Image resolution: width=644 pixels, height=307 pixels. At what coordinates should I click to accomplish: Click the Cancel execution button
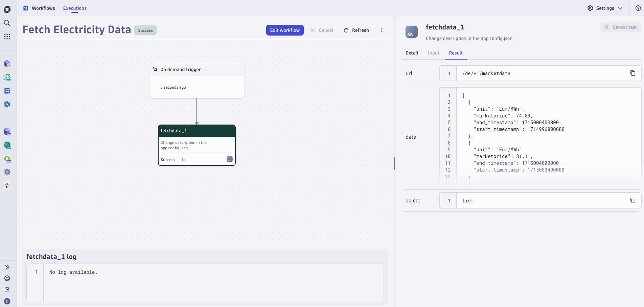point(322,30)
